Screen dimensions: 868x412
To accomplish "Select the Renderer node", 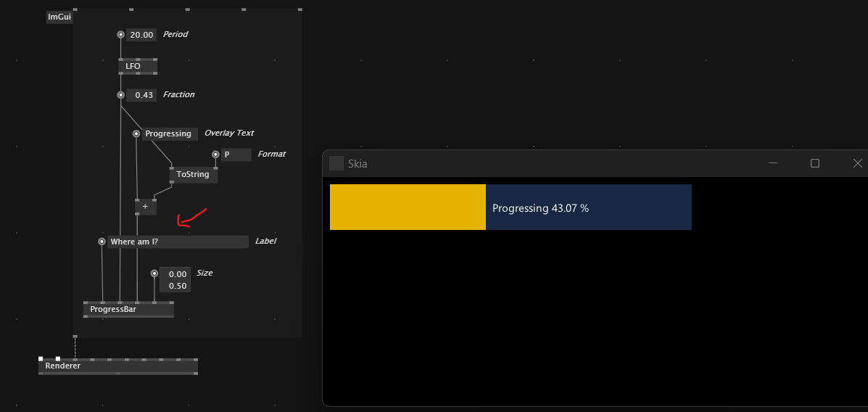I will point(118,366).
